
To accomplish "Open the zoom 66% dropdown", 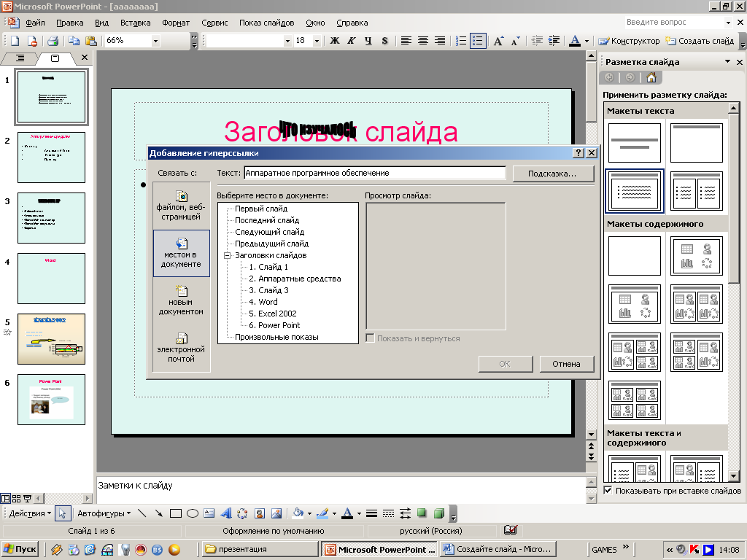I will tap(155, 41).
